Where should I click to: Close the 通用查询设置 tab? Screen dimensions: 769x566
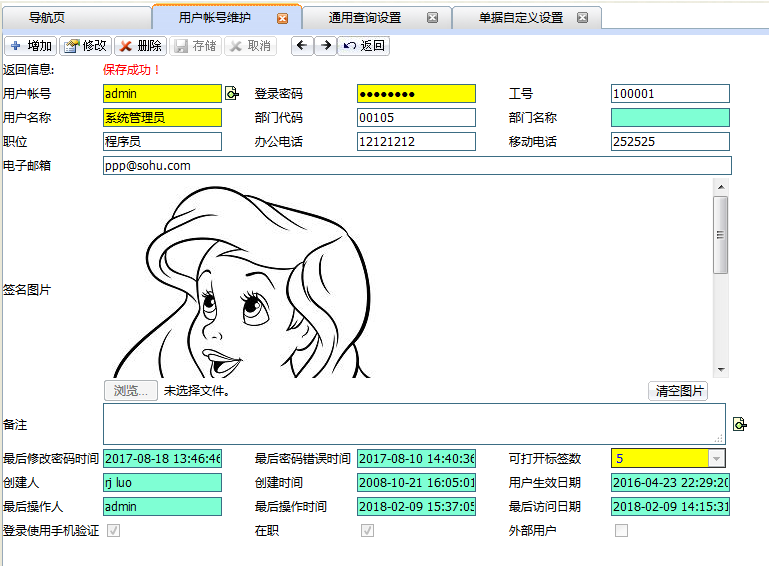(x=432, y=18)
